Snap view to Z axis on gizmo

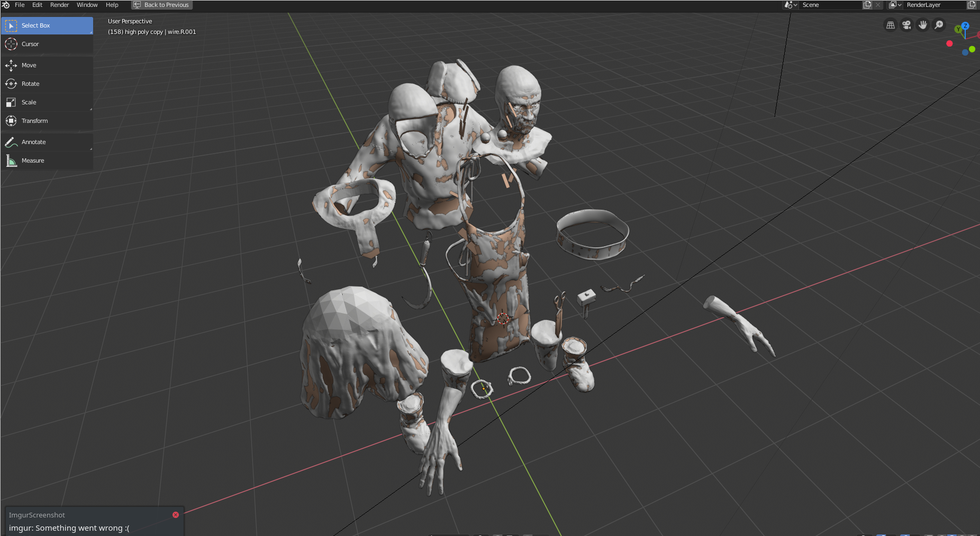pos(965,25)
